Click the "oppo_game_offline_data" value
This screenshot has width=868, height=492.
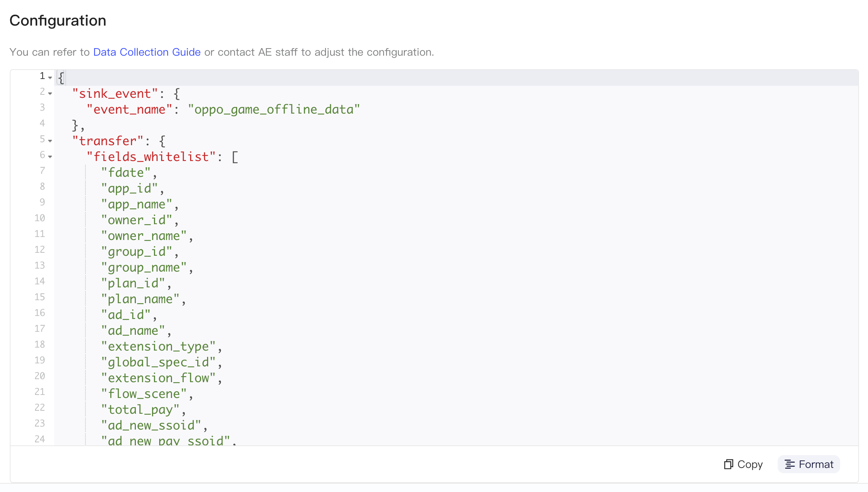point(274,109)
